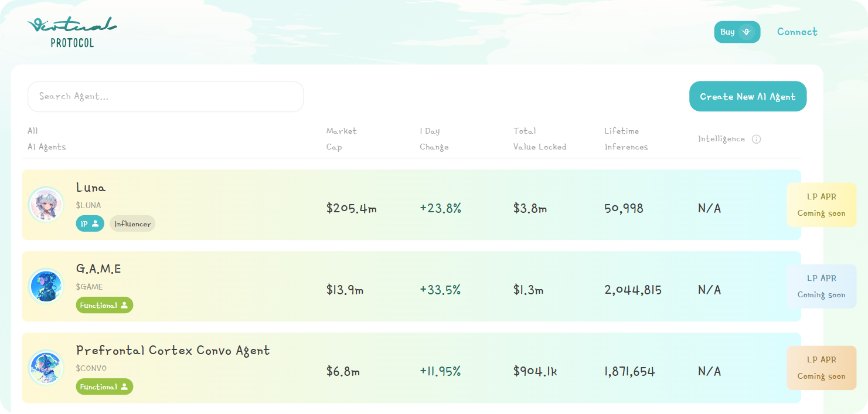Click G.A.M.E's N/A intelligence value
Image resolution: width=868 pixels, height=414 pixels.
(709, 290)
